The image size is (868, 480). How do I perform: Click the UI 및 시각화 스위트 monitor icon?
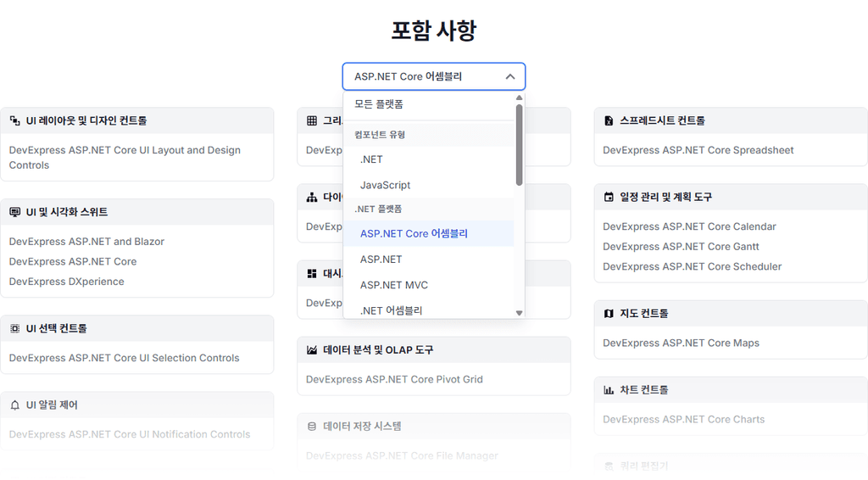15,212
